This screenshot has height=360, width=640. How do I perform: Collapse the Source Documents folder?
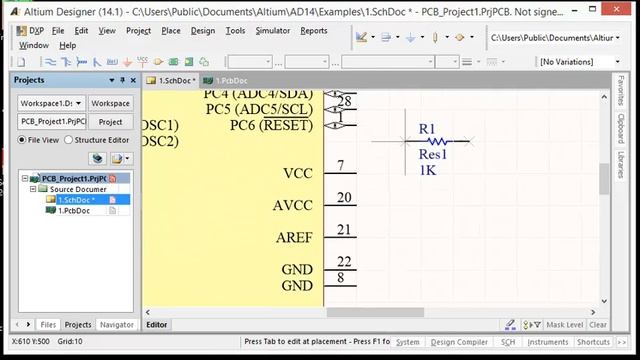tap(33, 189)
